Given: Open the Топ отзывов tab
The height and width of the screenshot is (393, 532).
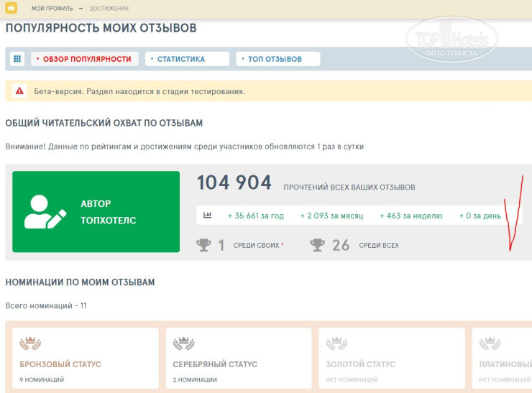Looking at the screenshot, I should click(x=278, y=59).
